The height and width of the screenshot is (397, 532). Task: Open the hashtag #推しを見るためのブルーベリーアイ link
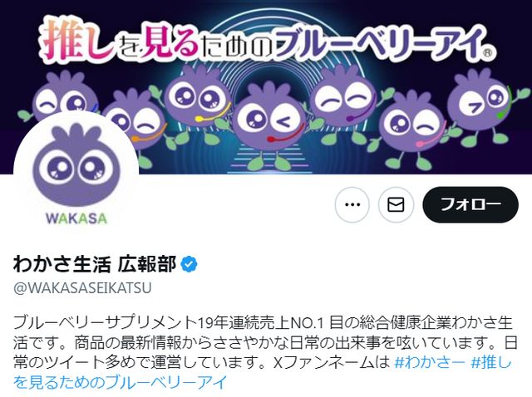coord(262,372)
